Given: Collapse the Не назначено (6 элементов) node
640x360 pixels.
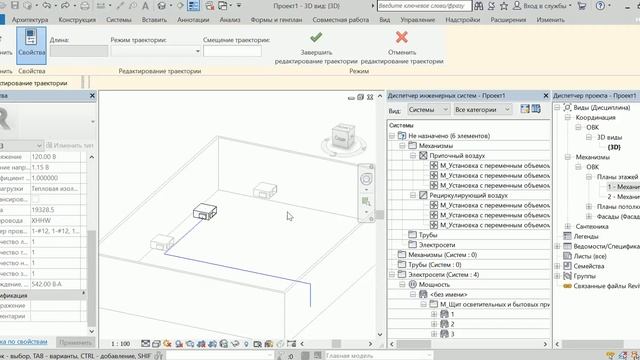Looking at the screenshot, I should [x=392, y=136].
